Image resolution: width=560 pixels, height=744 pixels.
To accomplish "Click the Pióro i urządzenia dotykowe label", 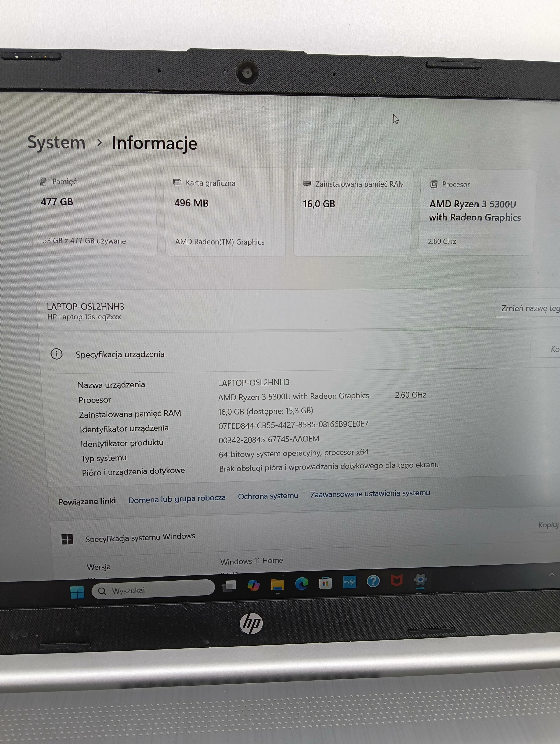I will [x=133, y=472].
